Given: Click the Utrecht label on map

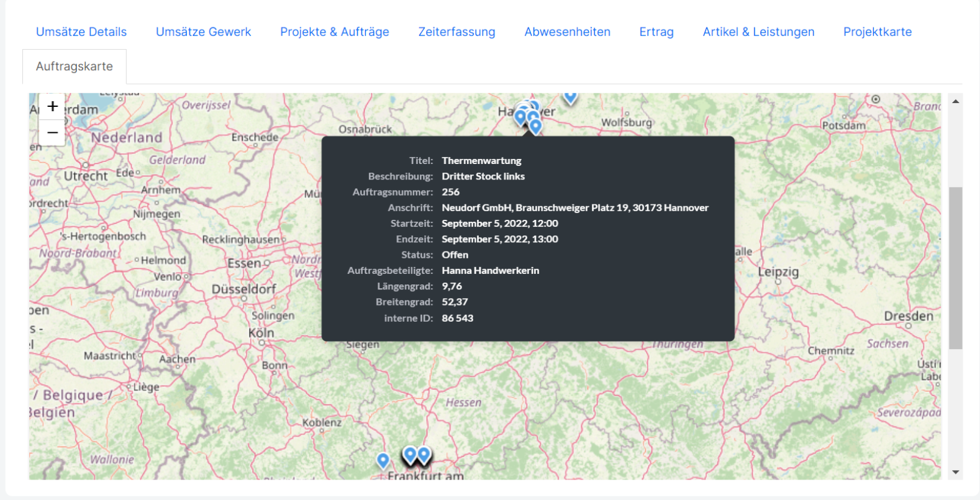Looking at the screenshot, I should [86, 176].
